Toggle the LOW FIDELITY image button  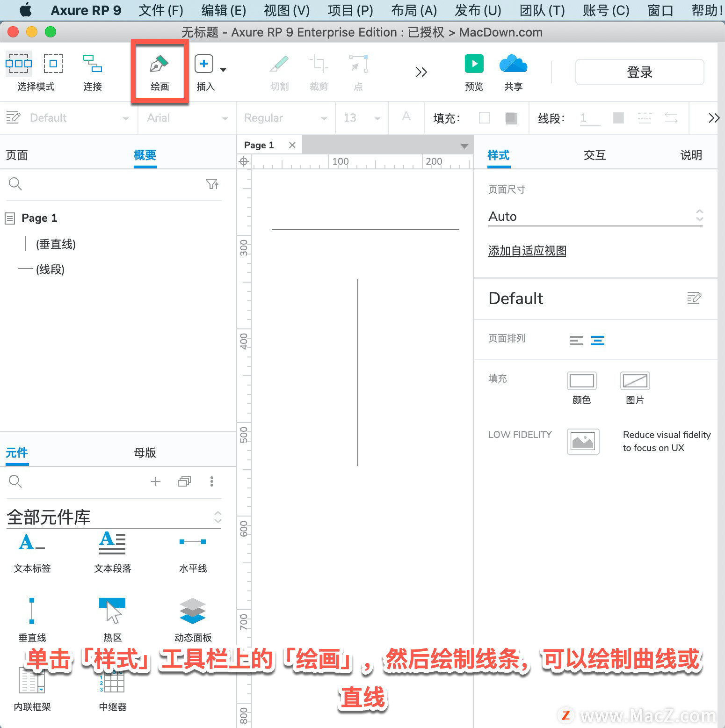[x=583, y=442]
